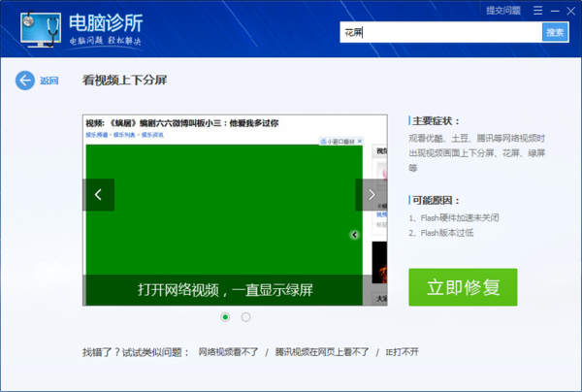Select the first slide indicator dot
This screenshot has width=582, height=392.
[226, 316]
